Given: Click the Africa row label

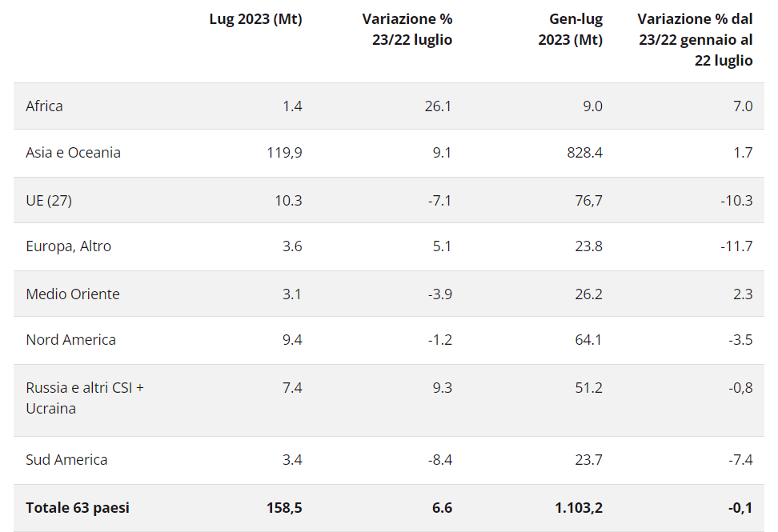Looking at the screenshot, I should point(44,106).
